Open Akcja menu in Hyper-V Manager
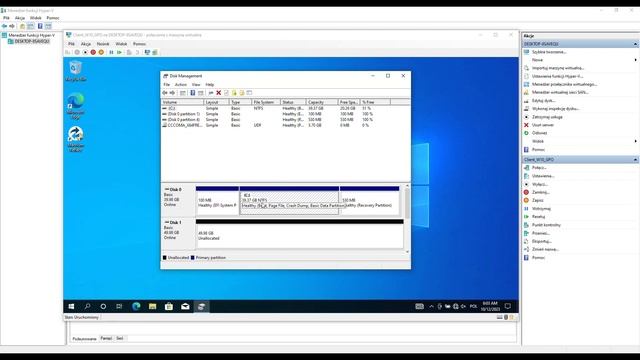Viewport: 640px width, 360px height. (20, 18)
